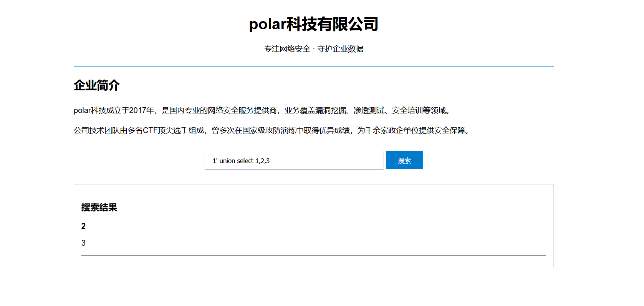Click 公司技术团队 at second paragraph start

coord(97,131)
